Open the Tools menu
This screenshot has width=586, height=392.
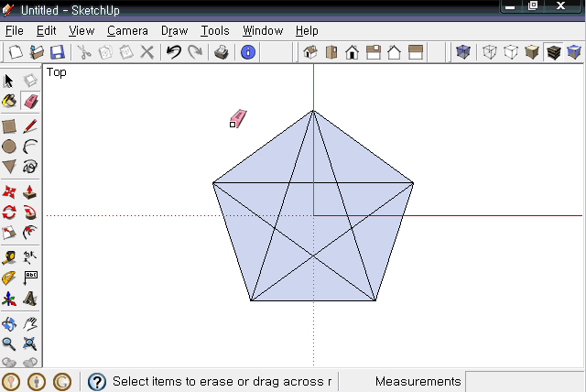215,30
